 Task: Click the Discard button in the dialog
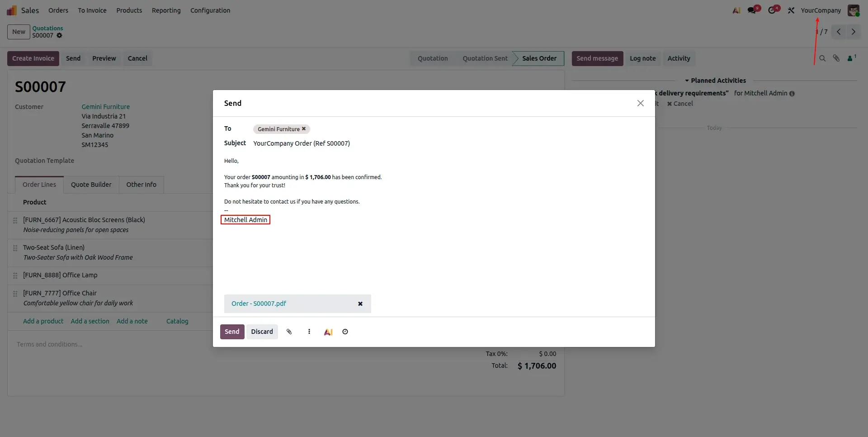pos(262,332)
